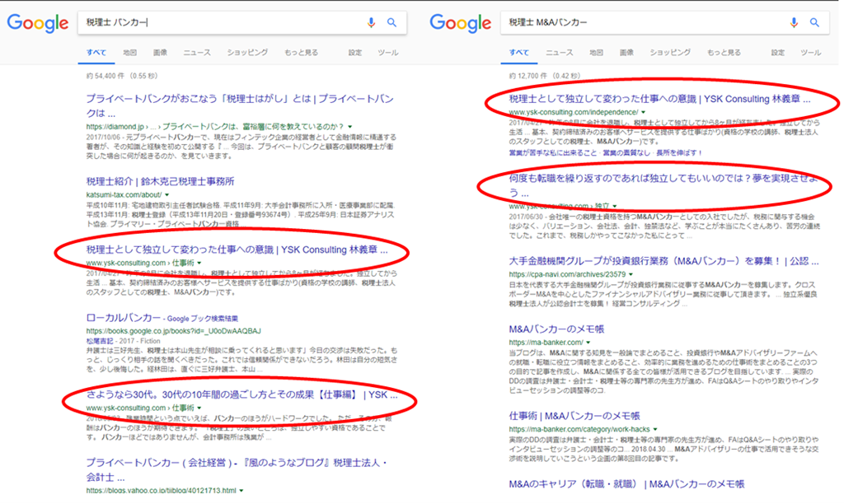844x504 pixels.
Task: Open result ローカルバンカー
Action: coord(124,318)
